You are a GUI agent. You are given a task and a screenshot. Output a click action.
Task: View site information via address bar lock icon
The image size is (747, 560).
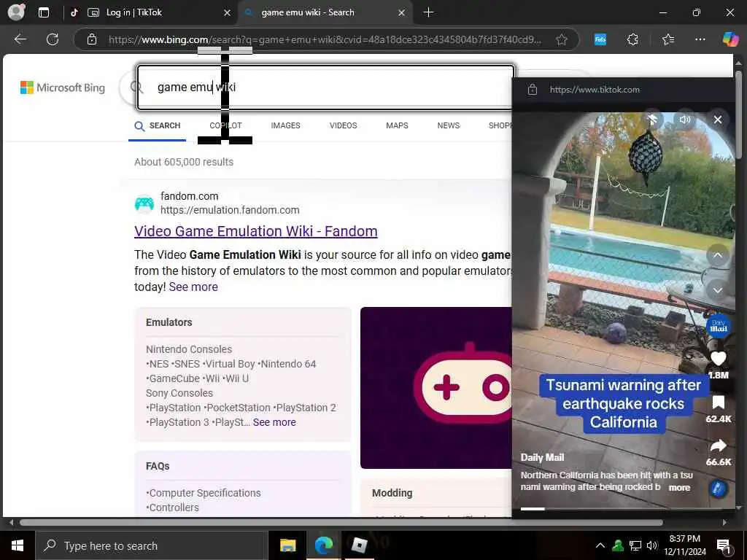(x=92, y=39)
